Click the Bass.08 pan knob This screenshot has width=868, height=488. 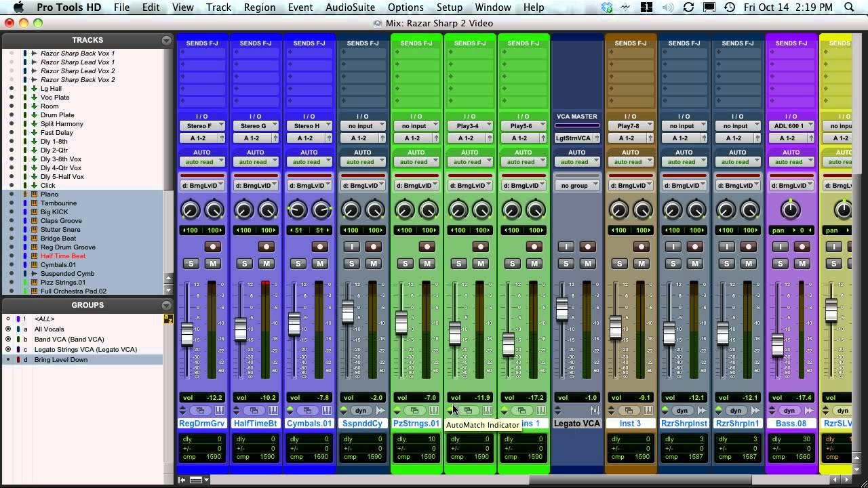(x=790, y=209)
